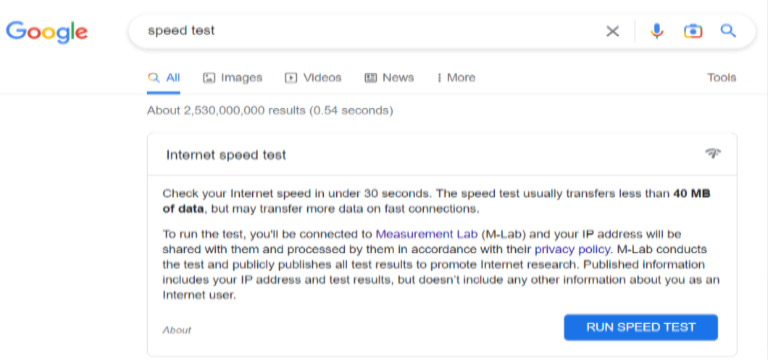Switch to the Videos tab
The image size is (768, 360).
pos(313,77)
